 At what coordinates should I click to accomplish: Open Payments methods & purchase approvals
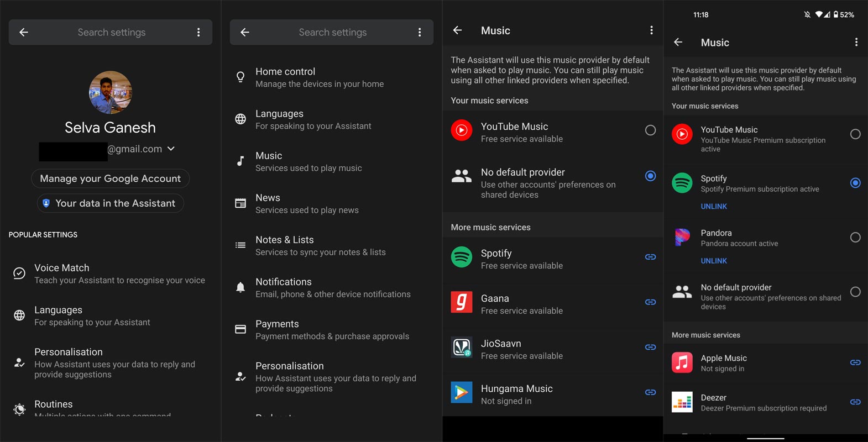pyautogui.click(x=332, y=329)
